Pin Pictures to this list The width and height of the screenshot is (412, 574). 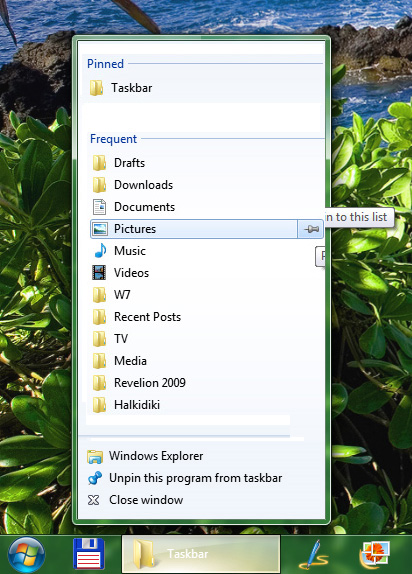(311, 229)
